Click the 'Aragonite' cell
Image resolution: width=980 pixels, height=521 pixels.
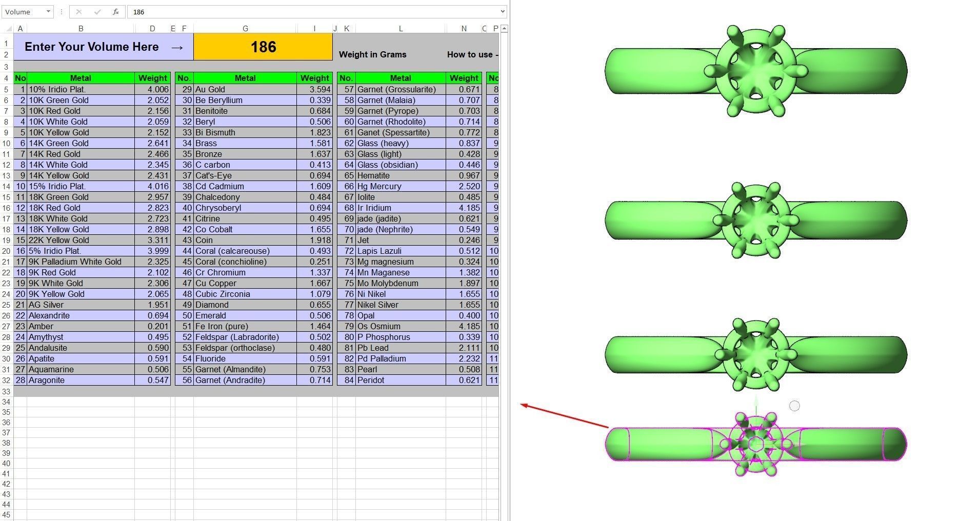click(81, 380)
